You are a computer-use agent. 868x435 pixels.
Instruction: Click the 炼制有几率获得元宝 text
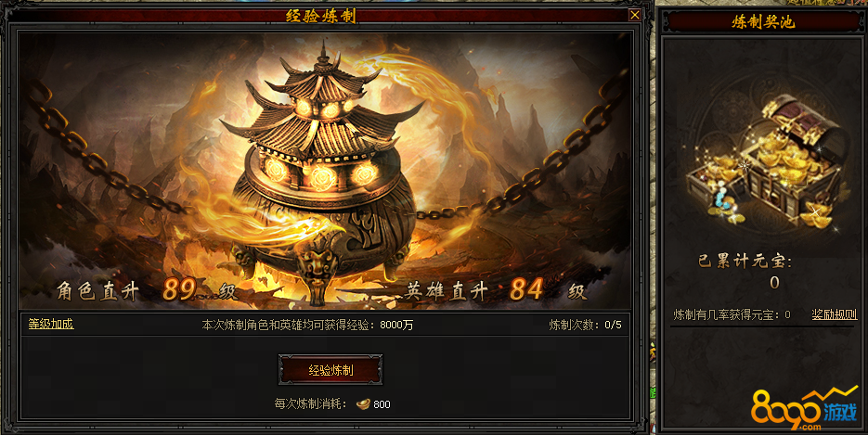tap(732, 314)
